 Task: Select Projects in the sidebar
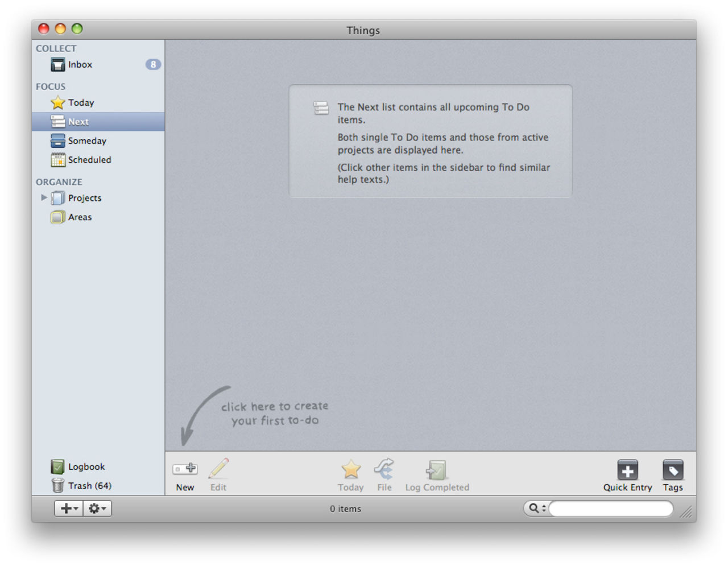click(84, 198)
